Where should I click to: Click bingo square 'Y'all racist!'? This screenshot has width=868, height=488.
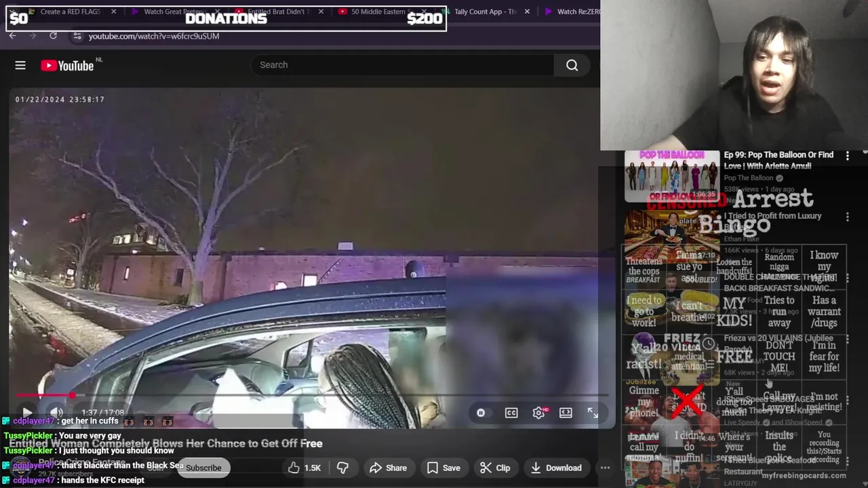[x=644, y=357]
